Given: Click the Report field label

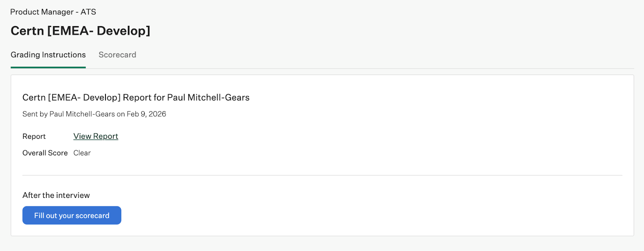Looking at the screenshot, I should click(x=34, y=136).
